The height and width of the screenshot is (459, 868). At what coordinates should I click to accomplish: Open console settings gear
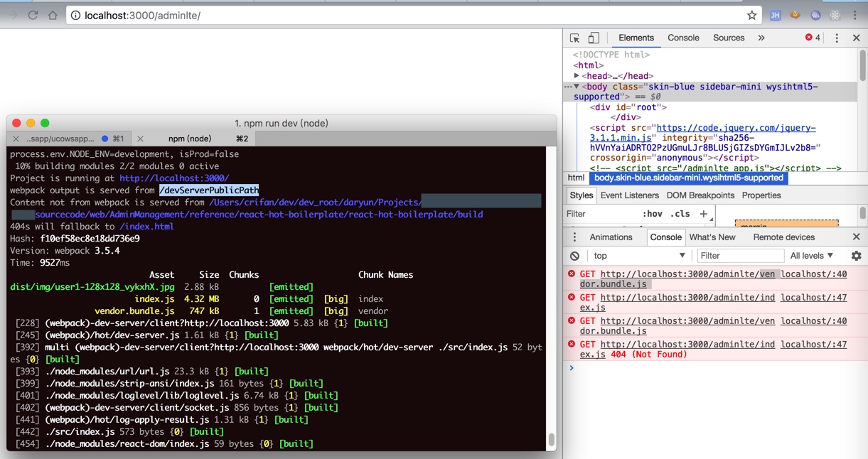856,256
